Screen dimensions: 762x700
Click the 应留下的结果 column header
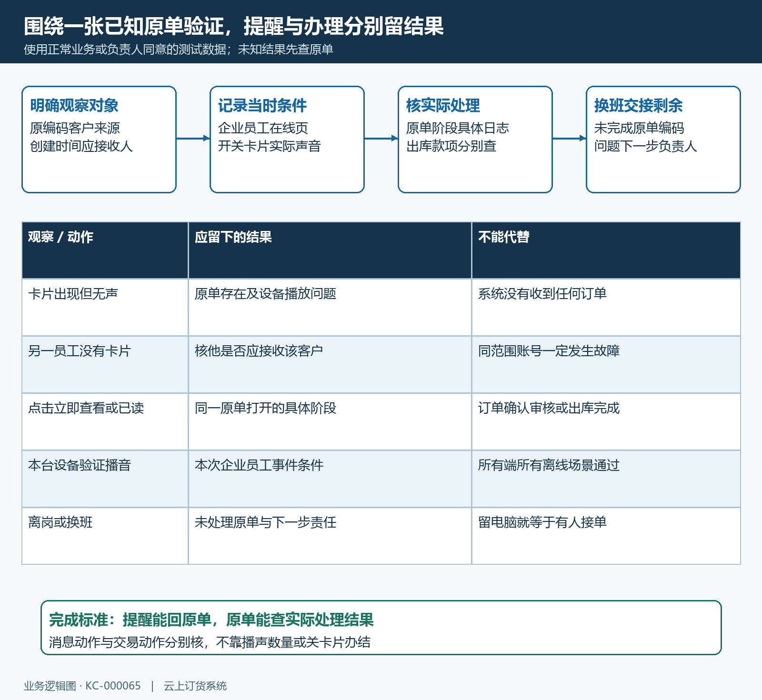coord(330,250)
